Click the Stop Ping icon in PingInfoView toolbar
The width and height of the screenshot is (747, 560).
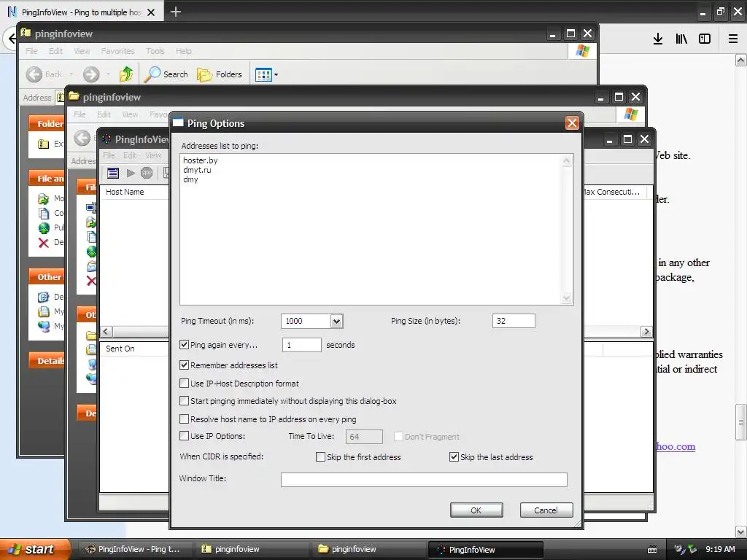(147, 173)
